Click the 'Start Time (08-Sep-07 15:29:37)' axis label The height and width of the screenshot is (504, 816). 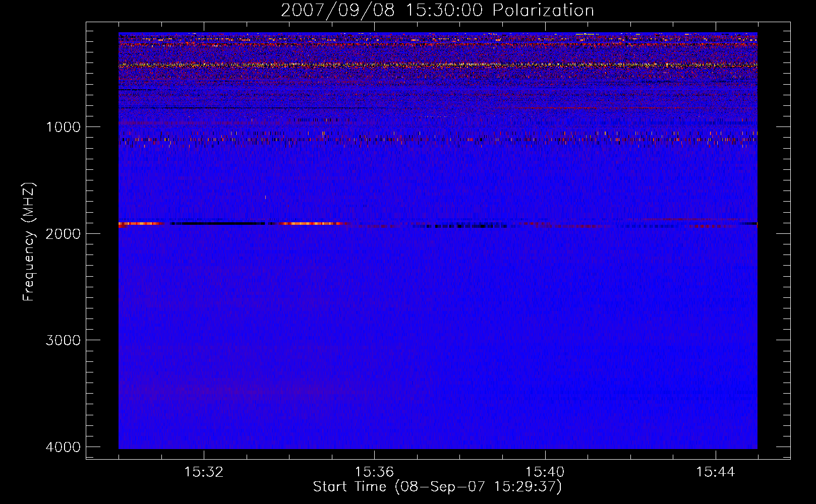[437, 487]
